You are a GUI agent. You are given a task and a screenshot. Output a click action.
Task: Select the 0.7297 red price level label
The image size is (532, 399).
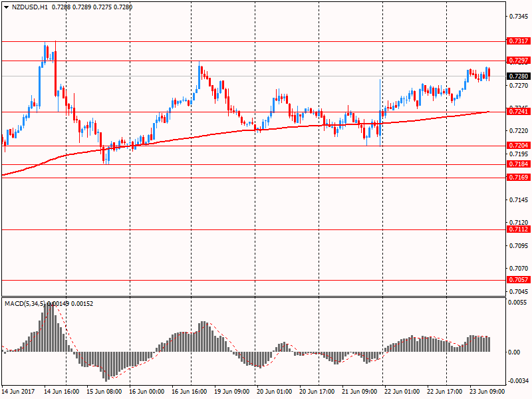tap(519, 61)
